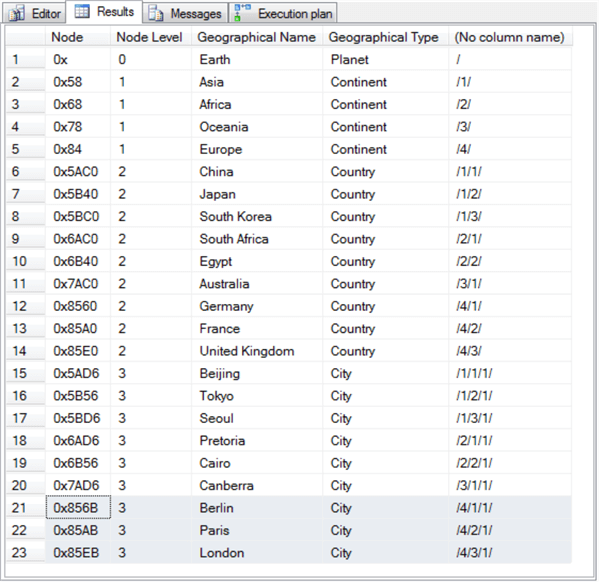Click the China cell

[257, 172]
